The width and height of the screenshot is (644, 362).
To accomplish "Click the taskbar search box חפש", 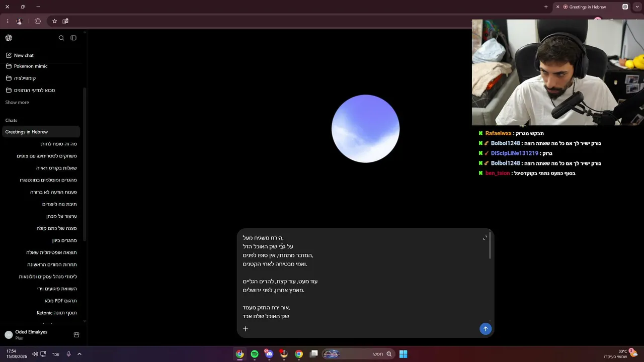I will click(x=358, y=354).
